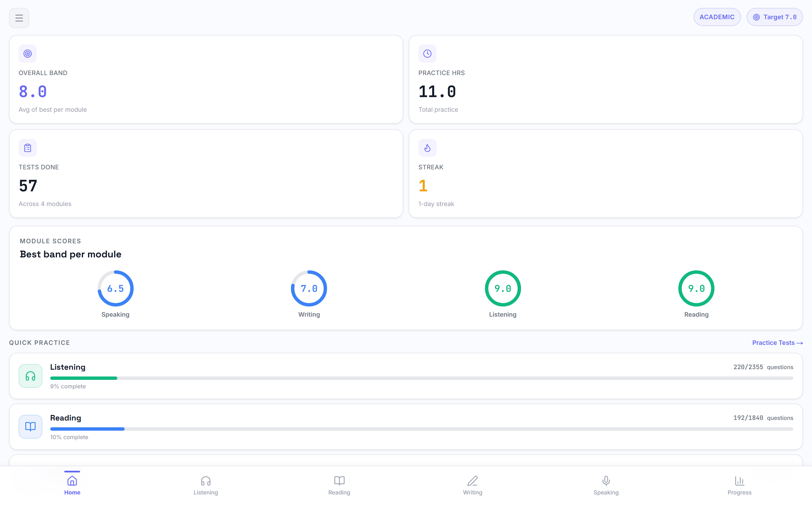Click 'Avg of best per module' text

click(x=53, y=110)
